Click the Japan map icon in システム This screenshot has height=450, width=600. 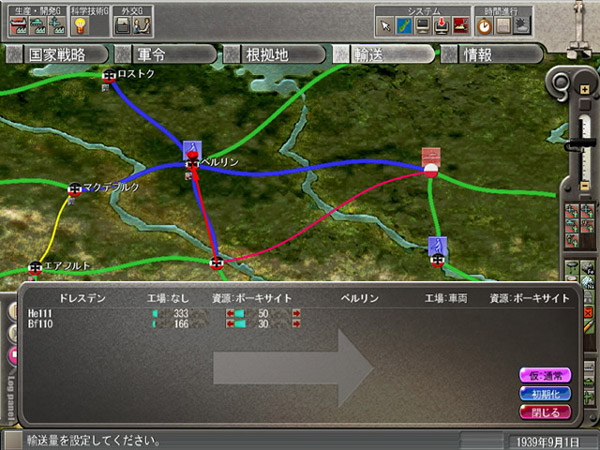click(404, 26)
